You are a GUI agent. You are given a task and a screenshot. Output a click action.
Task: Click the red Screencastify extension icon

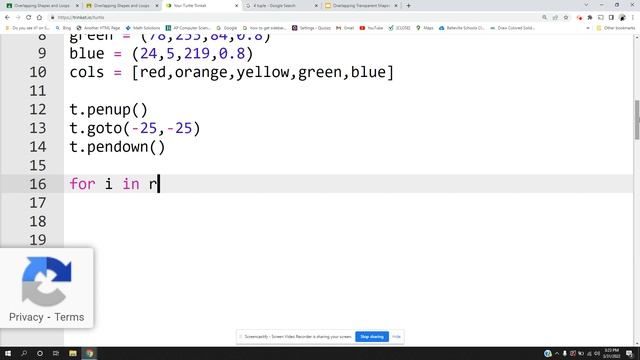[579, 18]
